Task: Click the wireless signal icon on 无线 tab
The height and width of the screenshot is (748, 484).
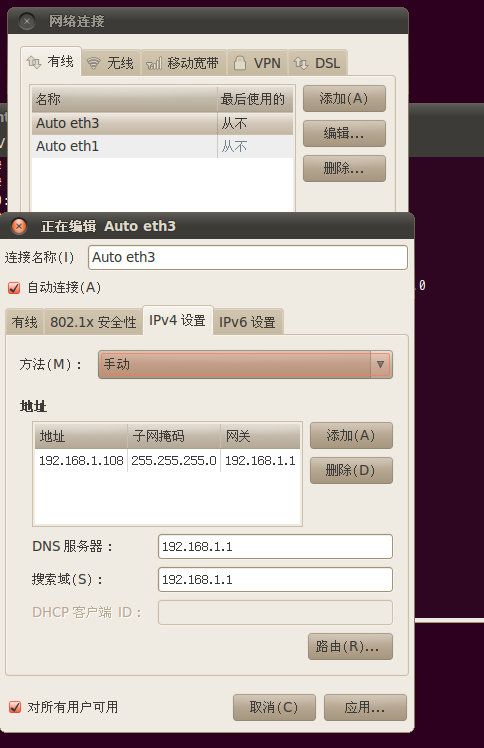Action: point(94,63)
